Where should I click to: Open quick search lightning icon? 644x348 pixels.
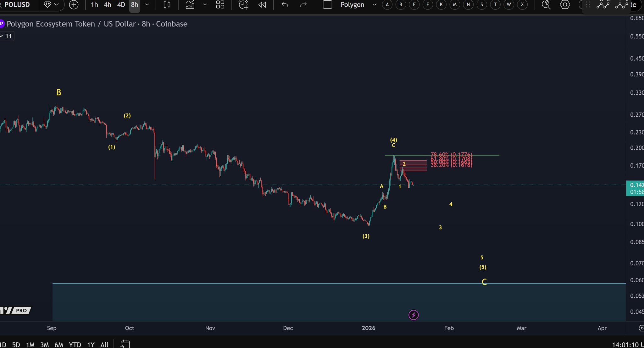(546, 5)
